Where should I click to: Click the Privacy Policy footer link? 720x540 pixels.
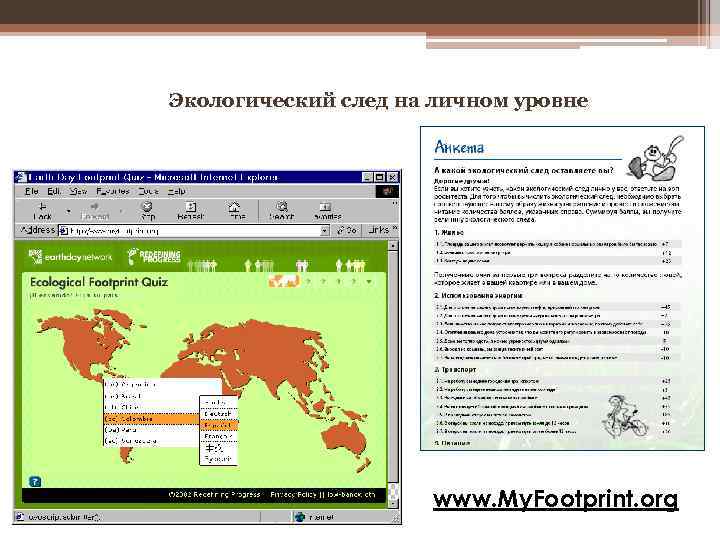click(x=292, y=495)
